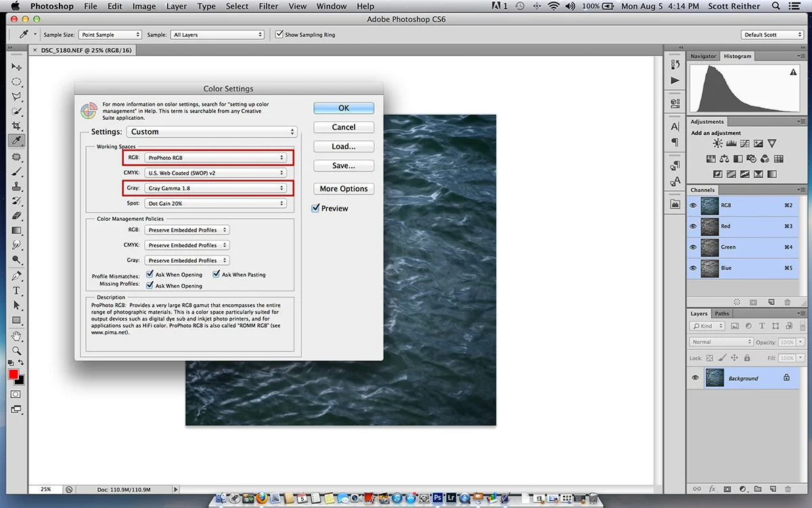The width and height of the screenshot is (812, 508).
Task: Click the Save... button
Action: (x=344, y=165)
